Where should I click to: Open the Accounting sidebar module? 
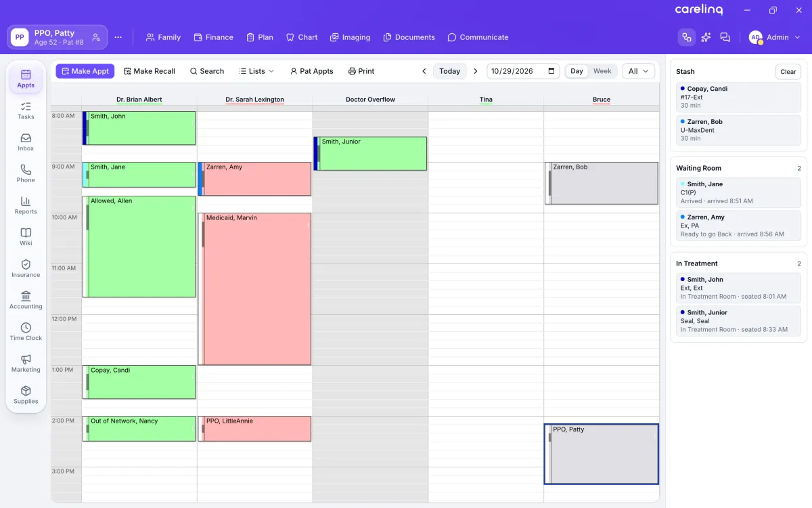pyautogui.click(x=26, y=300)
